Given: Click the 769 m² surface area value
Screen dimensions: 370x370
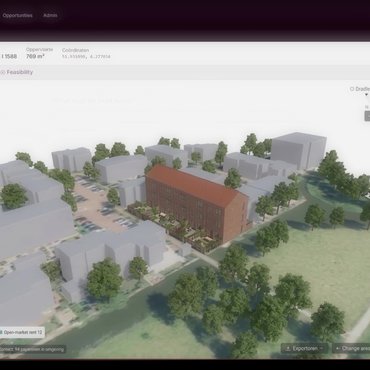Looking at the screenshot, I should pos(35,56).
